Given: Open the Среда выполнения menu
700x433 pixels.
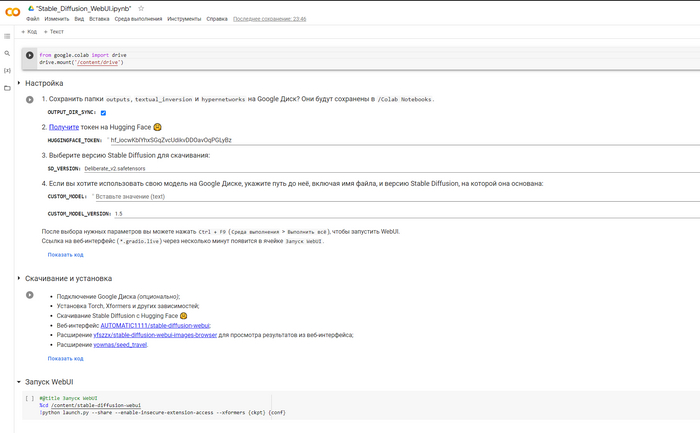Looking at the screenshot, I should [x=138, y=19].
